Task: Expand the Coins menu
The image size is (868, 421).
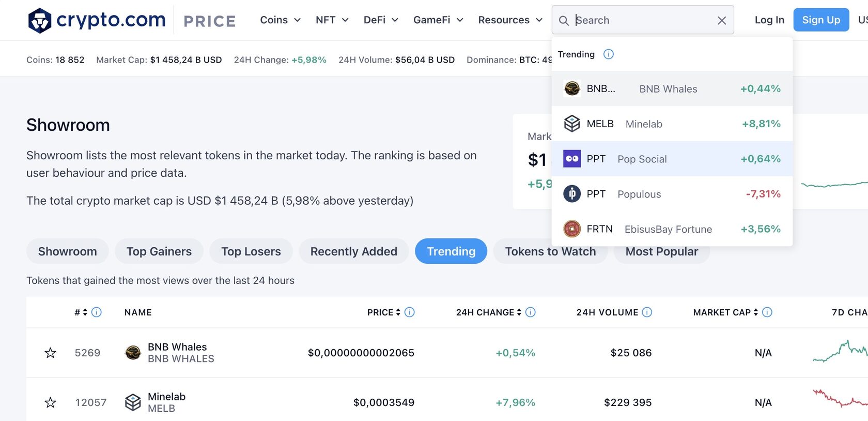Action: coord(281,20)
